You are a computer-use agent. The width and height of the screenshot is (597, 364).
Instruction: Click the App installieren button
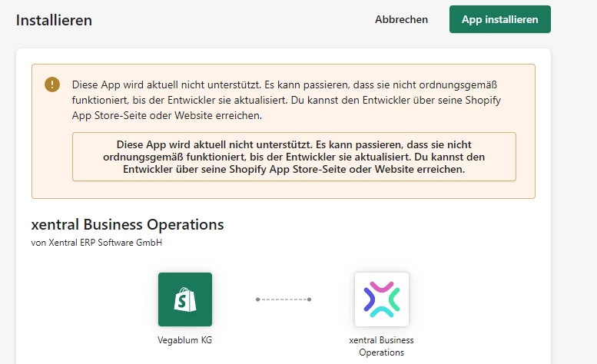(x=500, y=19)
